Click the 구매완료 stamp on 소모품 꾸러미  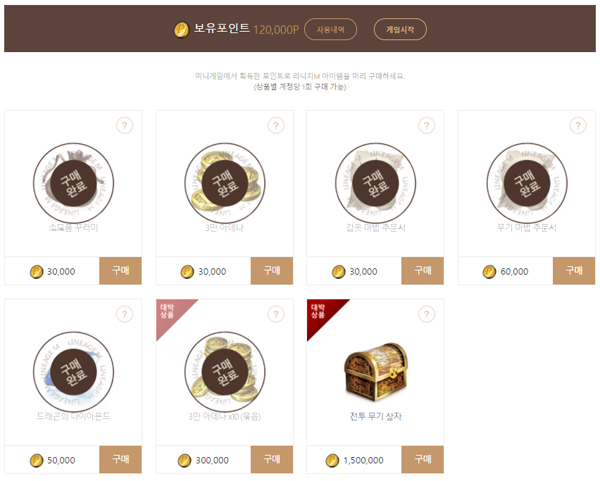click(73, 183)
